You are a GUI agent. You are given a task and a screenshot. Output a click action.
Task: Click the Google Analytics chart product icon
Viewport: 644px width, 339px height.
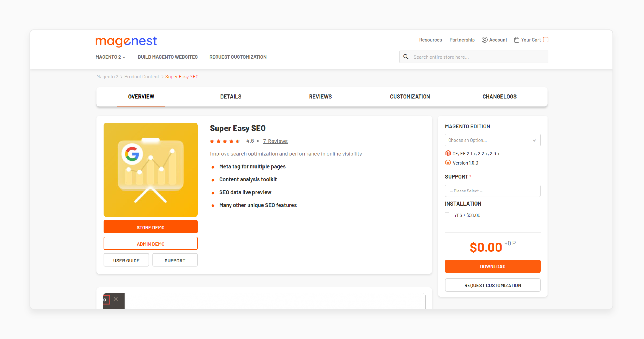(151, 169)
